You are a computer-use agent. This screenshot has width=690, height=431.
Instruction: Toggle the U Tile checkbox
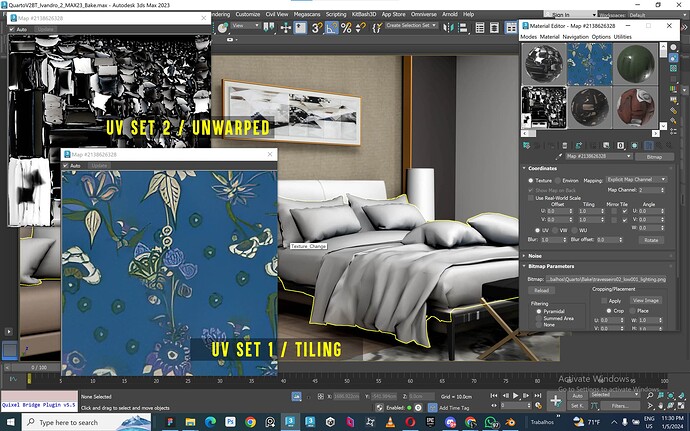625,211
